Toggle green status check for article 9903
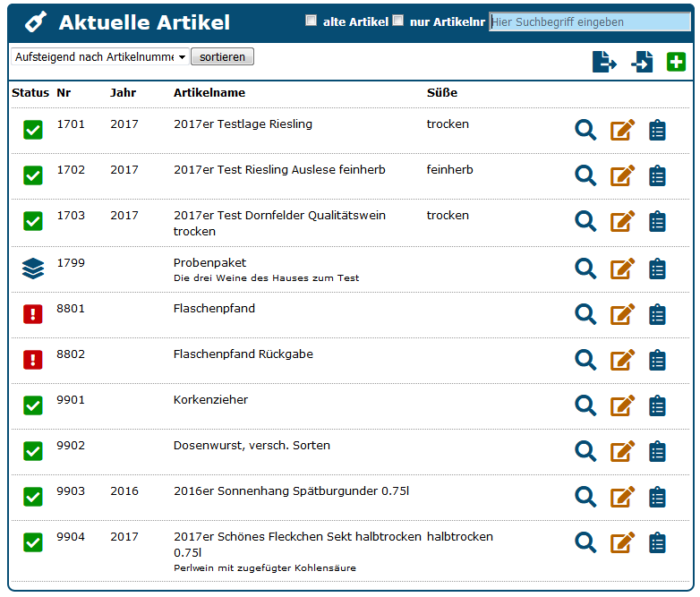 (x=33, y=496)
